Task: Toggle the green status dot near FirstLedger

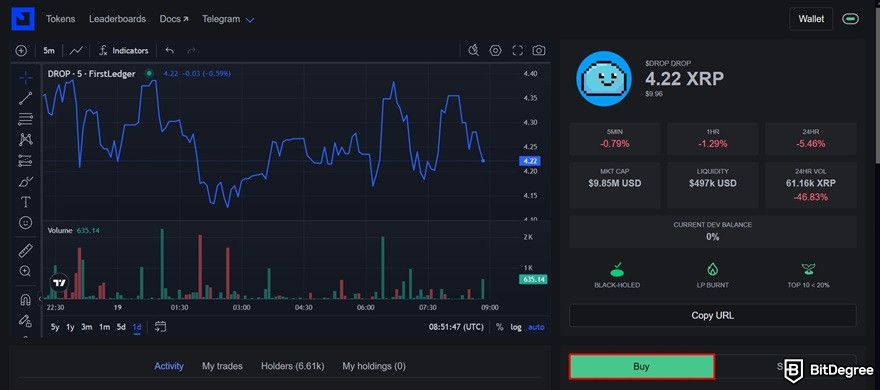Action: point(149,74)
